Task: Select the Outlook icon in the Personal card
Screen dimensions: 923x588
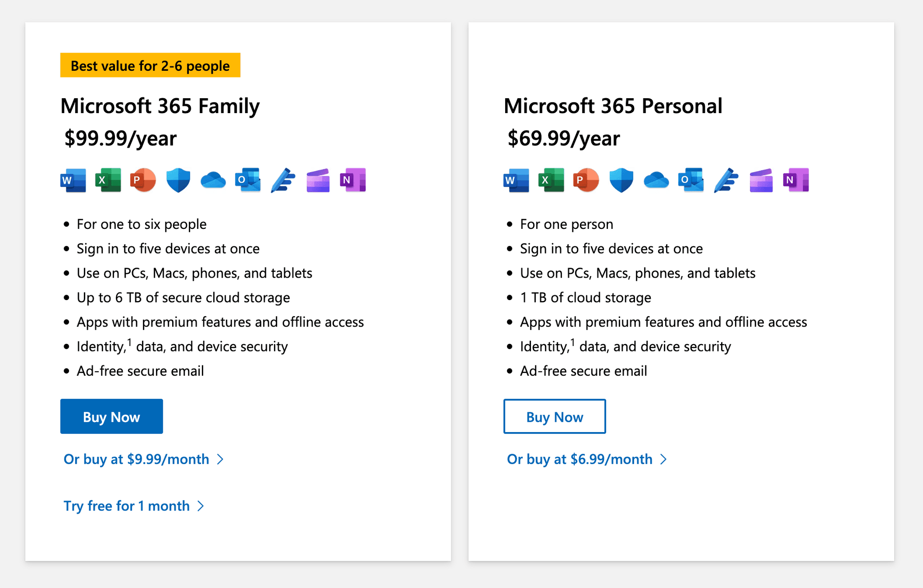Action: click(x=690, y=180)
